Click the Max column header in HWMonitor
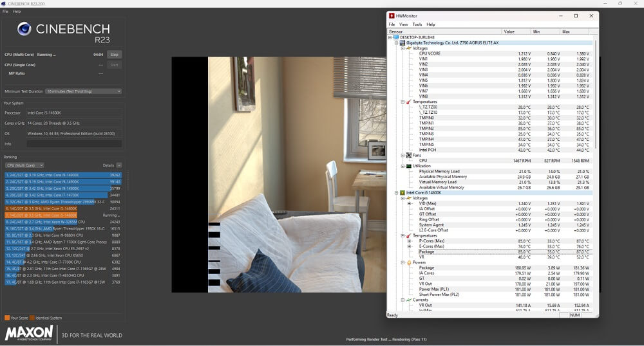This screenshot has height=346, width=644. tap(576, 32)
